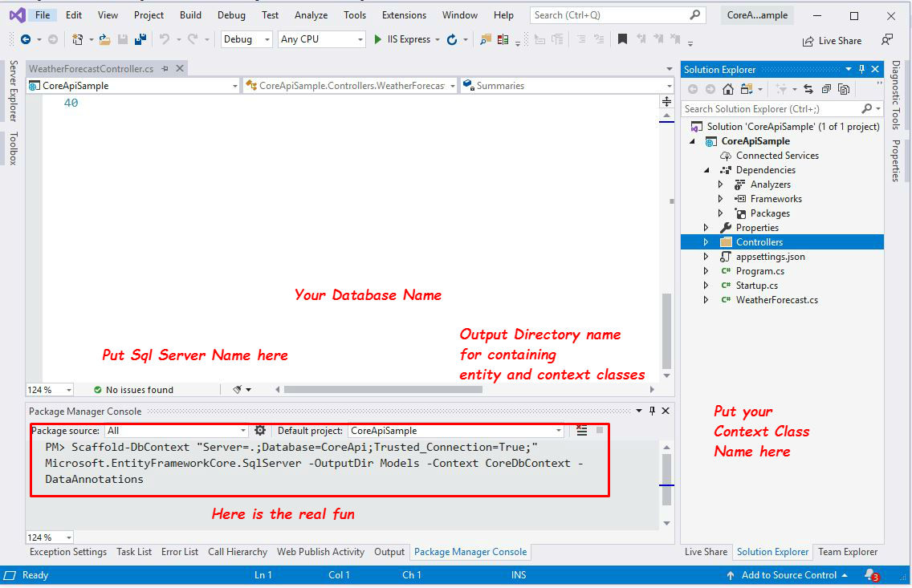Click the Solution Explorer Home icon

click(727, 89)
